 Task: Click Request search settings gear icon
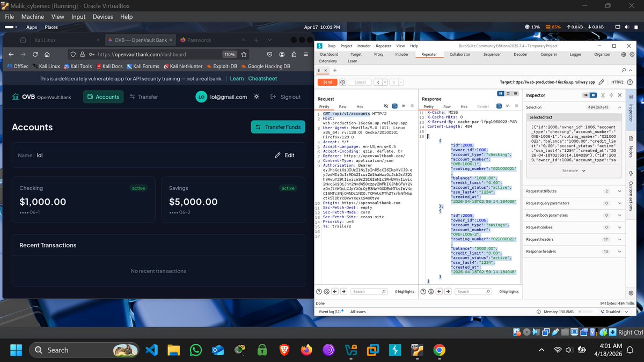click(327, 291)
